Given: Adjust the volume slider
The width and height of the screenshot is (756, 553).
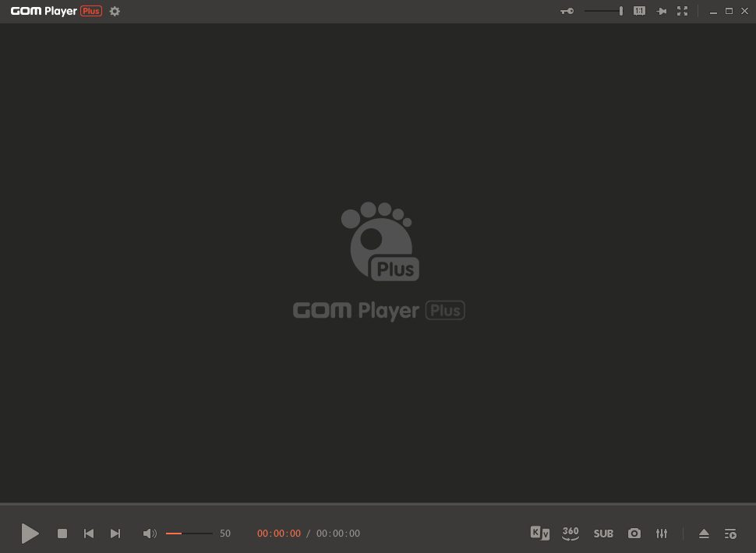Looking at the screenshot, I should tap(189, 534).
